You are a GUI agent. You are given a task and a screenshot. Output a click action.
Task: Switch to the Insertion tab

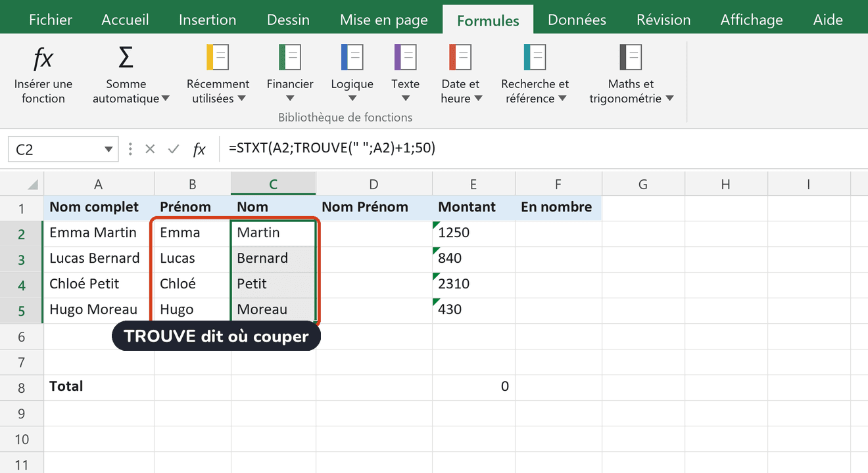click(x=207, y=20)
